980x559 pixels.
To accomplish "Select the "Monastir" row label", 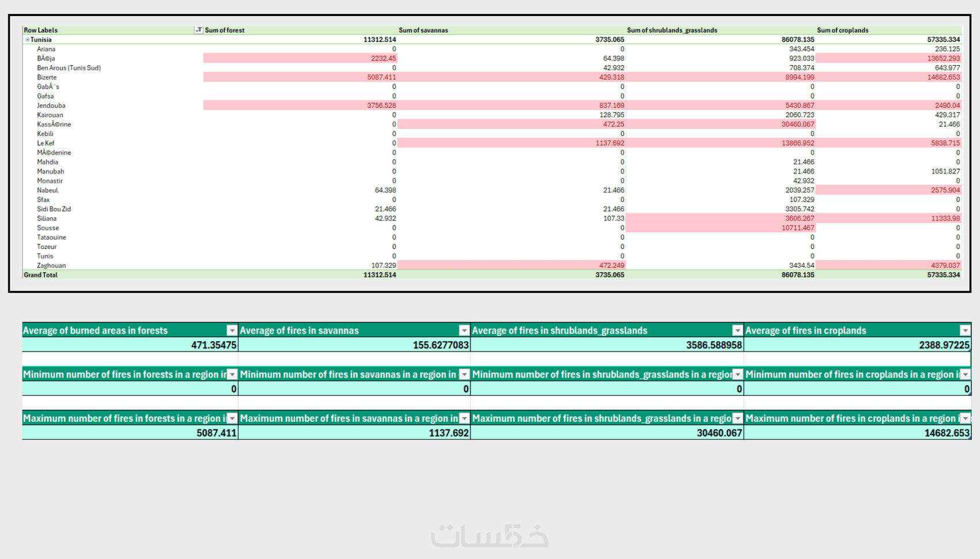I will (50, 181).
